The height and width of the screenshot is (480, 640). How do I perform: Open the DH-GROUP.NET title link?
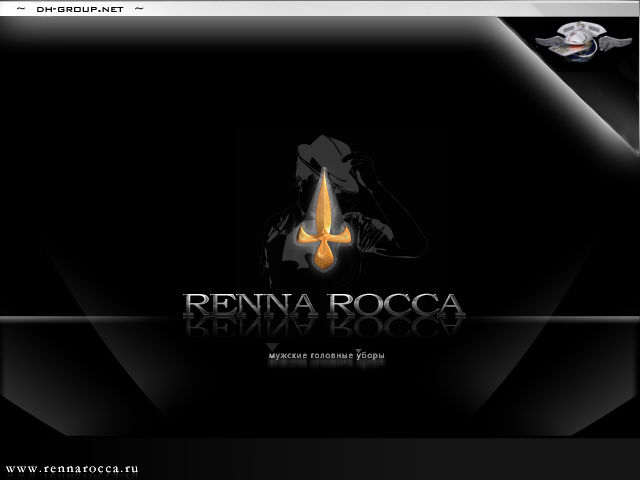pyautogui.click(x=80, y=9)
